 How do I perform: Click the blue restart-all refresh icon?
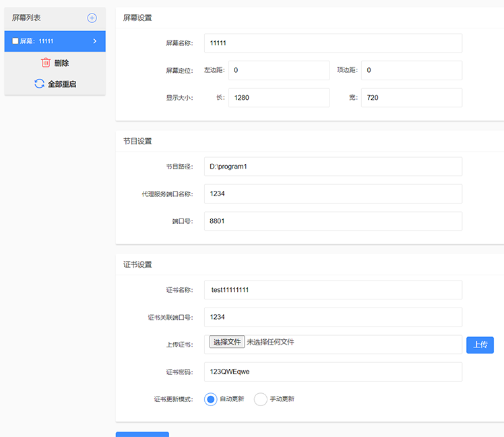coord(39,84)
